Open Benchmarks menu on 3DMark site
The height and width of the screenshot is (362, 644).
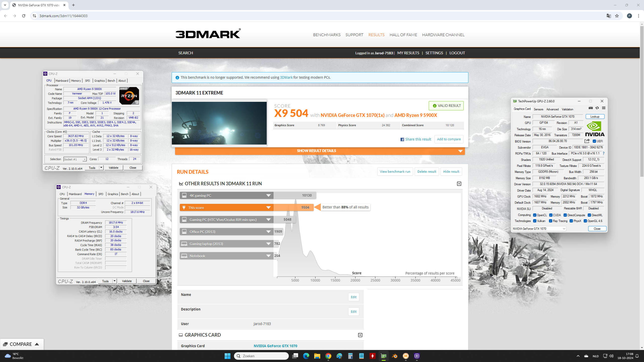click(x=327, y=35)
